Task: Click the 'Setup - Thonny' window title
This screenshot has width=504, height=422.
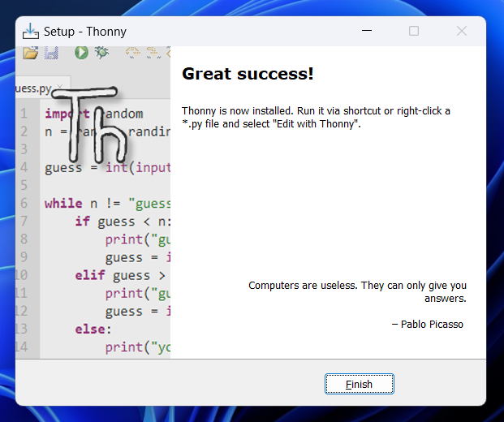Action: coord(85,32)
